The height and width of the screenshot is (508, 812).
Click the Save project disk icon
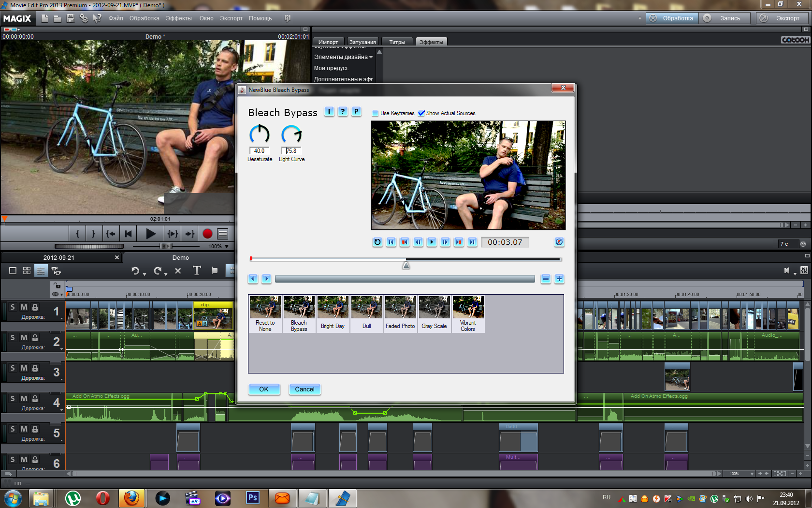click(x=71, y=18)
